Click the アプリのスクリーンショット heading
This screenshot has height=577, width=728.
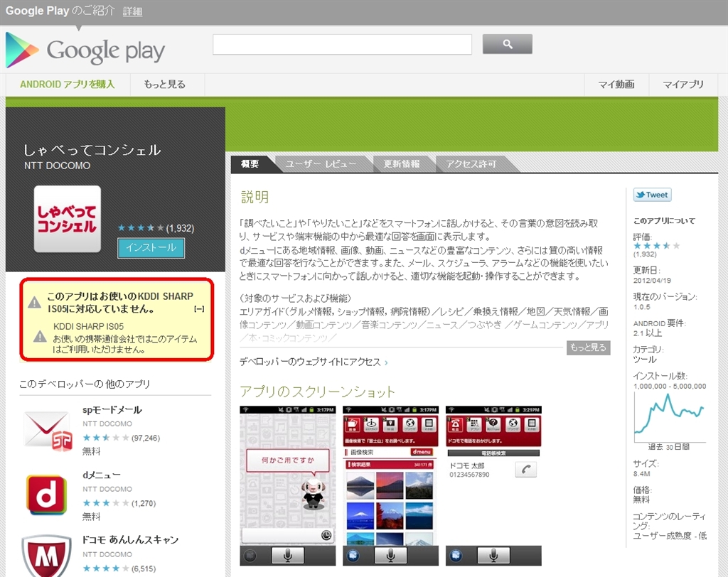pyautogui.click(x=317, y=392)
